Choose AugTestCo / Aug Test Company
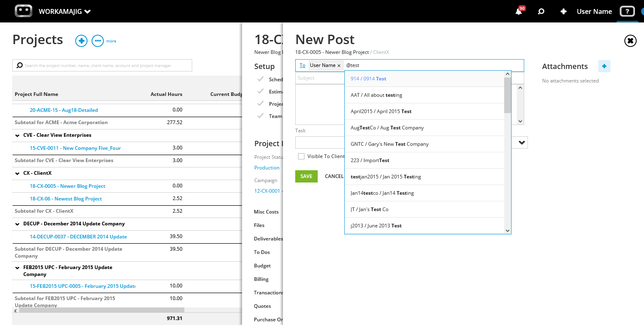This screenshot has width=644, height=325. pyautogui.click(x=424, y=128)
